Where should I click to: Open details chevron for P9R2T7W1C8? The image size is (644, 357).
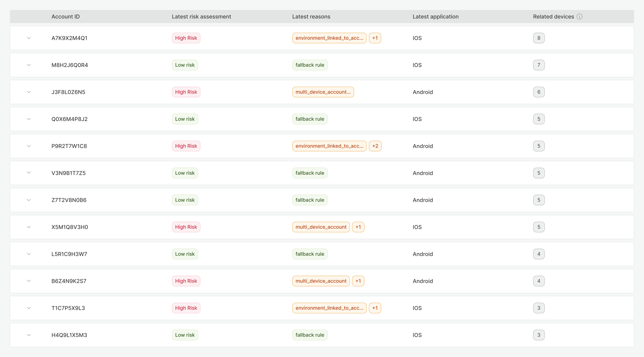(29, 146)
